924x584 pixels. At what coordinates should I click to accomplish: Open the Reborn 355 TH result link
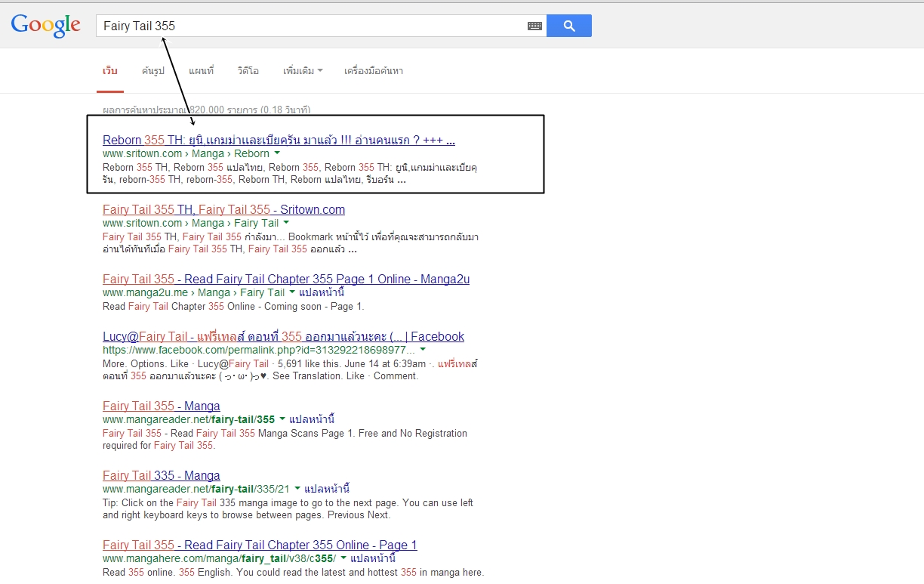(x=279, y=140)
